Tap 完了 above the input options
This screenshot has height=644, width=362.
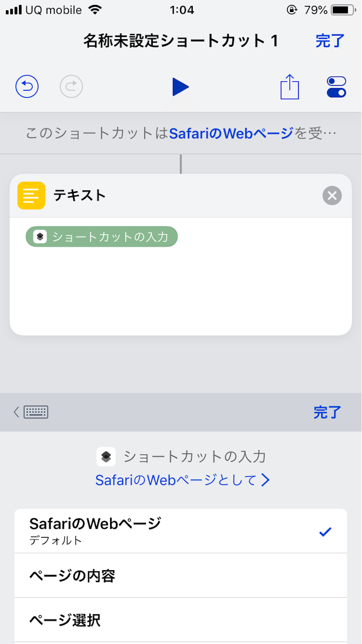(x=327, y=412)
